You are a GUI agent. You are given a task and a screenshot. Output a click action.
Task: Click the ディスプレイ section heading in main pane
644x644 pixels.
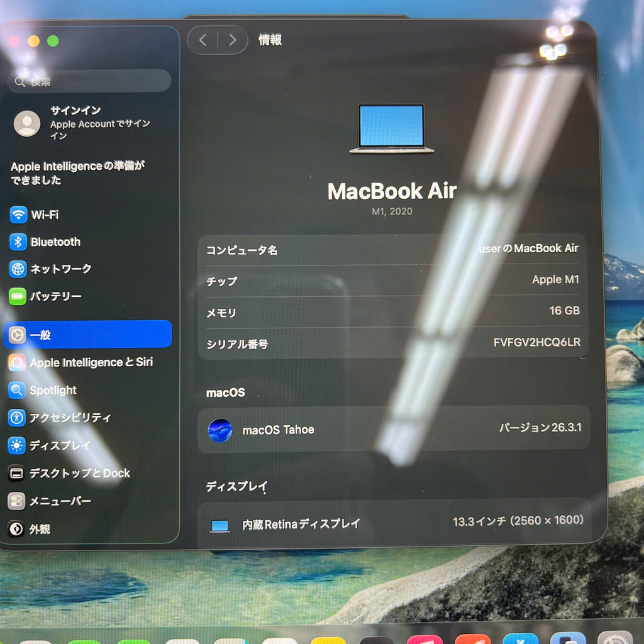point(236,486)
